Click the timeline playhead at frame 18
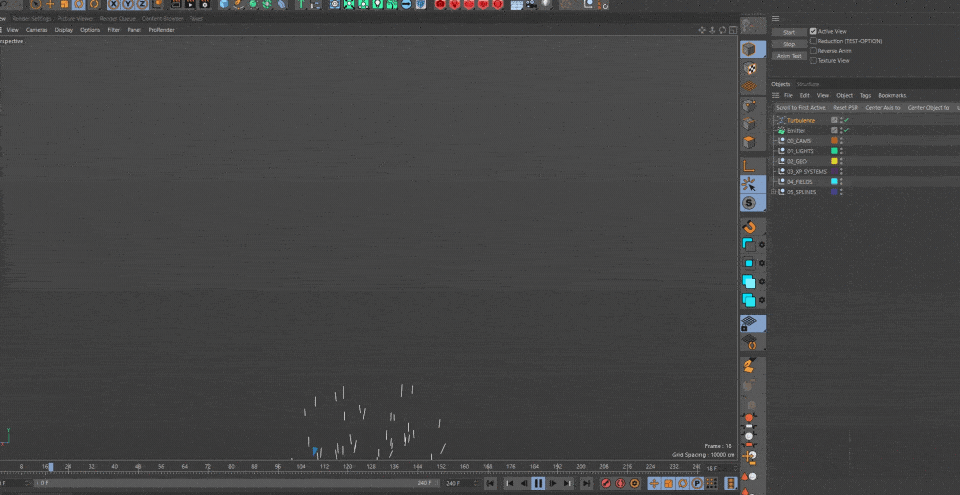This screenshot has height=495, width=960. (x=51, y=467)
